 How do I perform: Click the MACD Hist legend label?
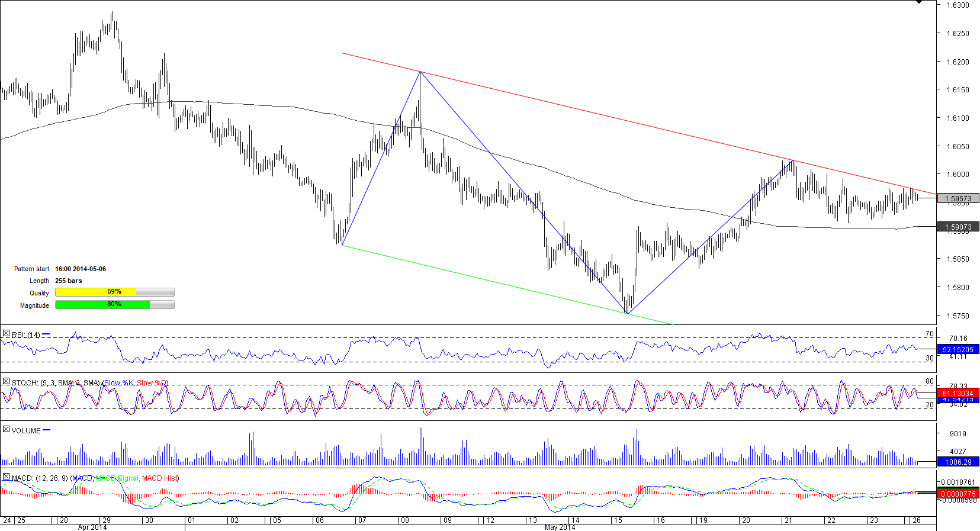pyautogui.click(x=160, y=478)
